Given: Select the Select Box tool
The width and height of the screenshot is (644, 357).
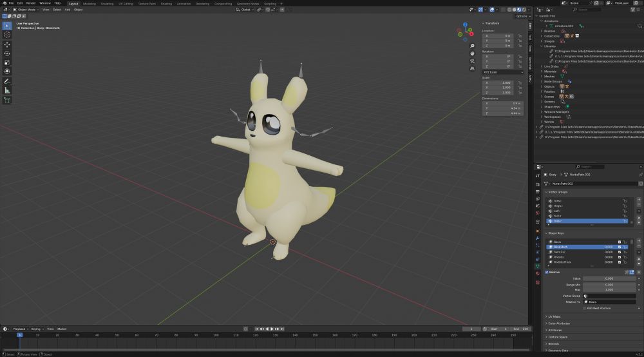Looking at the screenshot, I should coord(7,26).
